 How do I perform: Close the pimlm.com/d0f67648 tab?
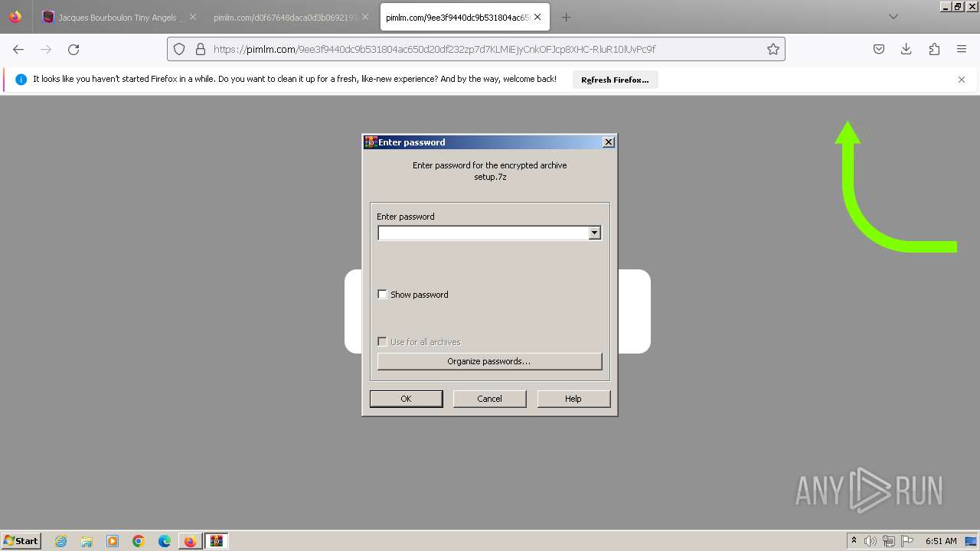pyautogui.click(x=365, y=17)
